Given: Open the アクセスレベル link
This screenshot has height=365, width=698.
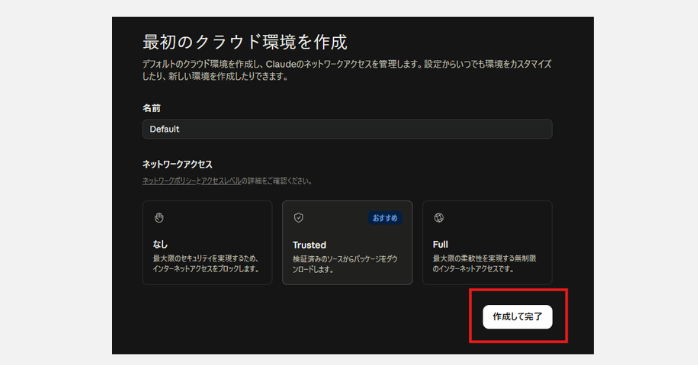Looking at the screenshot, I should click(221, 181).
